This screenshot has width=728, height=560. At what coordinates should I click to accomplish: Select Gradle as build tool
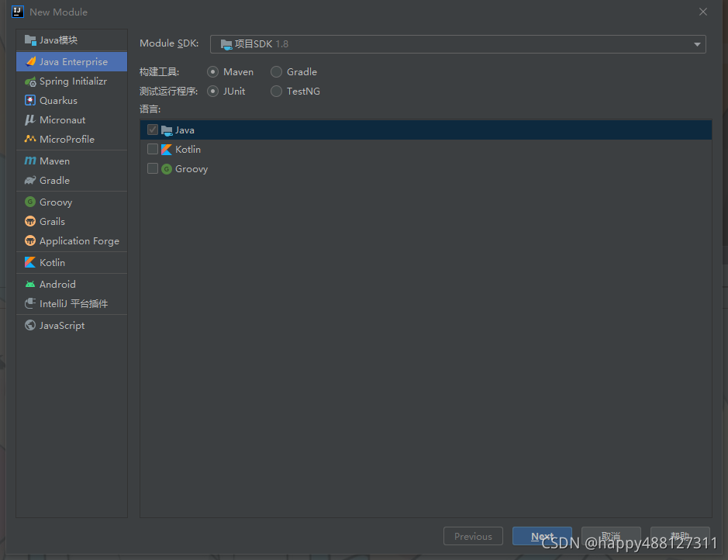pos(276,72)
